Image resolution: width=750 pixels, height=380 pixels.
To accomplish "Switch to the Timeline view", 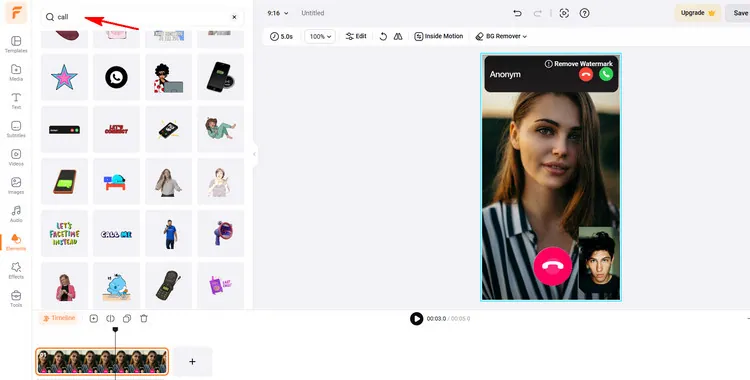I will [x=59, y=318].
